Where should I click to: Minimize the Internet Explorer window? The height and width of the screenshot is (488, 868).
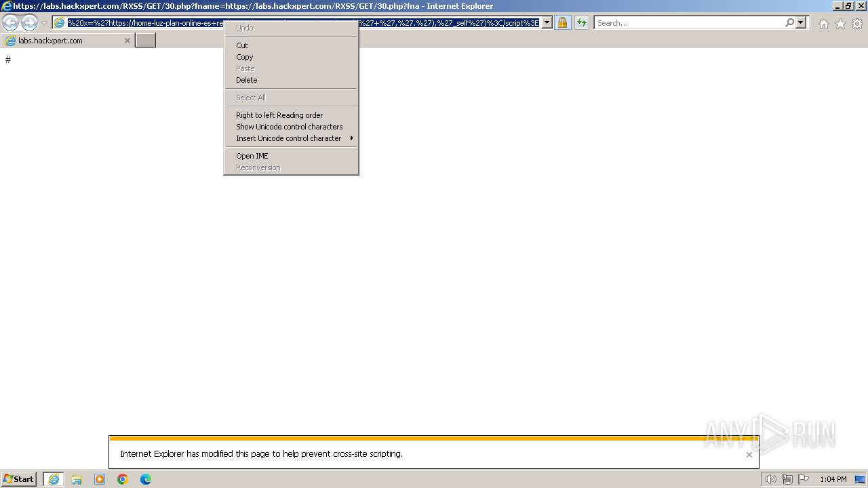tap(837, 6)
